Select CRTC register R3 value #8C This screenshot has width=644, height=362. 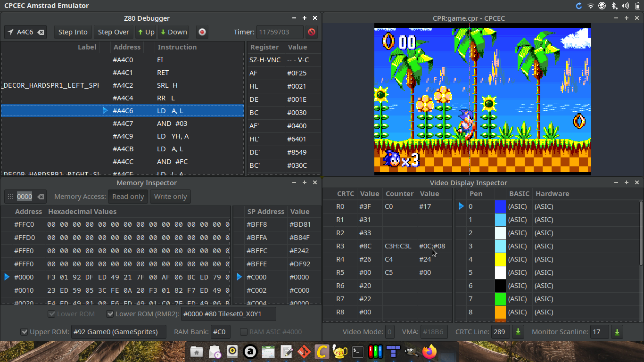coord(365,246)
